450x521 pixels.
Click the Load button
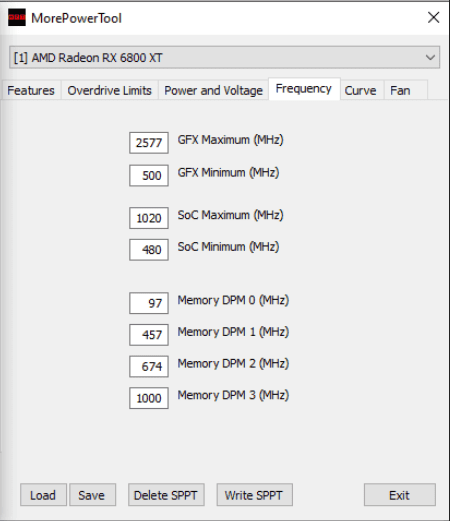point(43,495)
